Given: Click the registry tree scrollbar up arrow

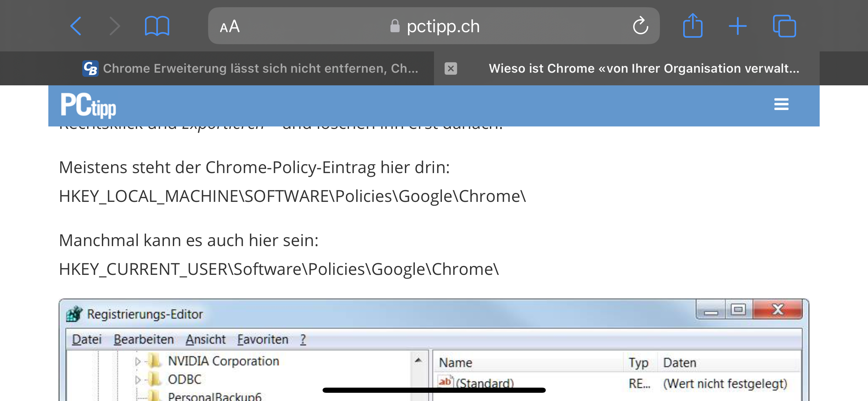Looking at the screenshot, I should click(x=418, y=360).
